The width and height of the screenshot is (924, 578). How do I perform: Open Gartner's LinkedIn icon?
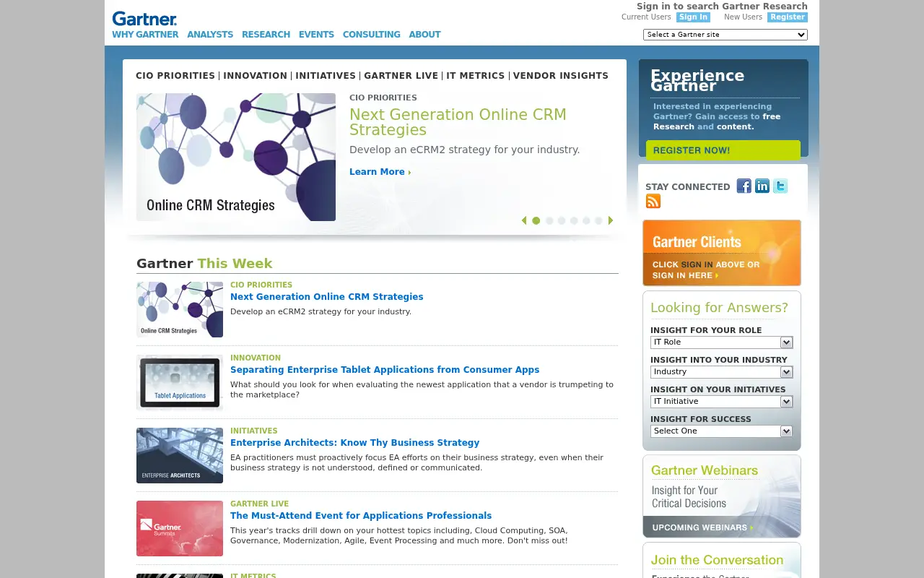coord(762,186)
